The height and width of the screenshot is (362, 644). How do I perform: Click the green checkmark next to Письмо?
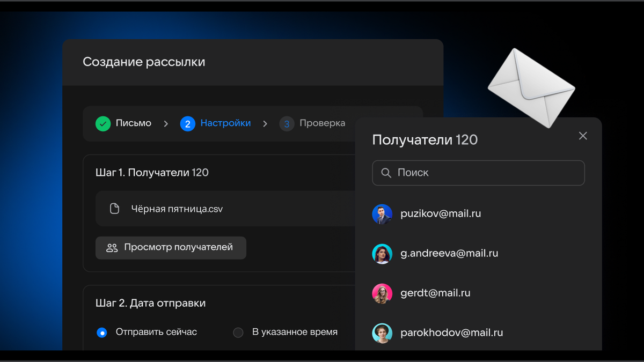point(103,123)
